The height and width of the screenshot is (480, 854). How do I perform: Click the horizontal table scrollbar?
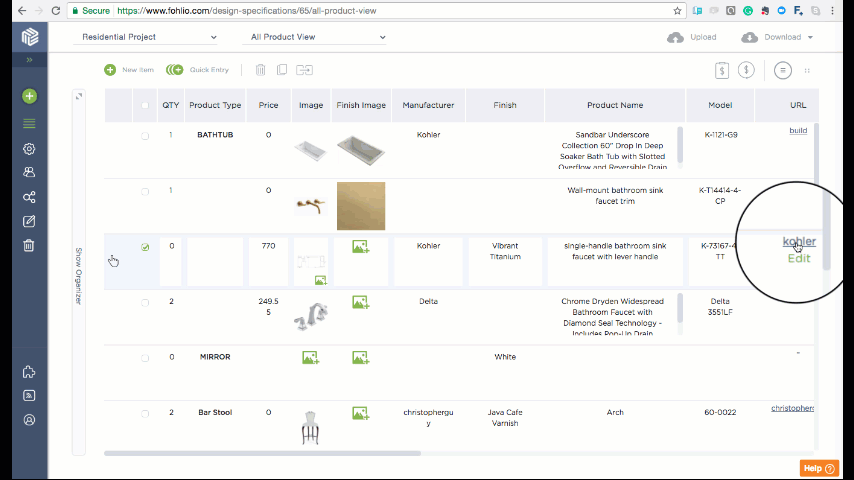pos(262,453)
